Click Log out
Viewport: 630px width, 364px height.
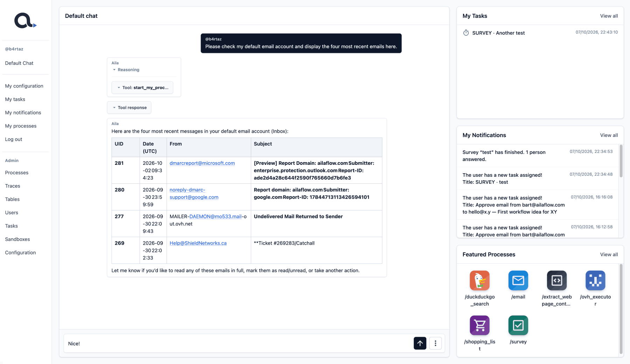14,139
